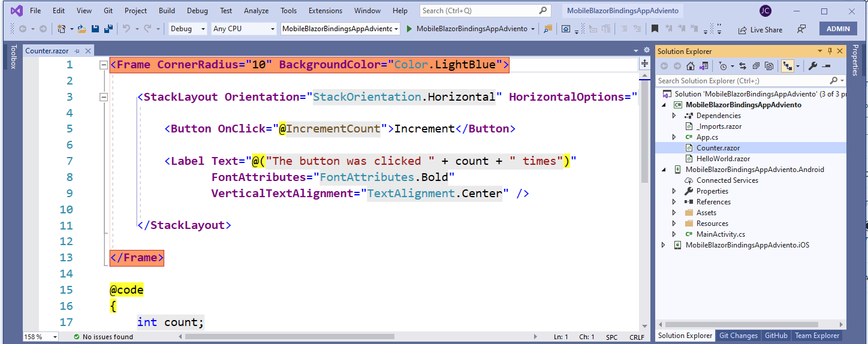Click the Find in Files toolbar icon
The height and width of the screenshot is (344, 868).
548,29
